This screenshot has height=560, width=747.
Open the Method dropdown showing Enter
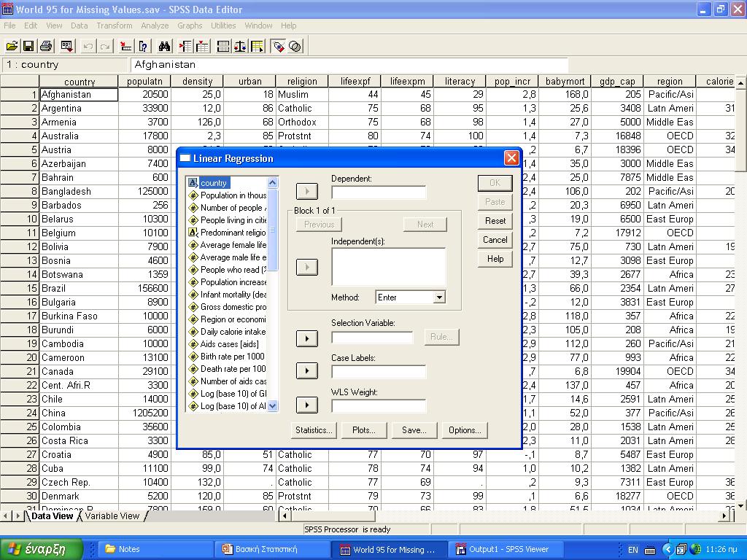[410, 297]
